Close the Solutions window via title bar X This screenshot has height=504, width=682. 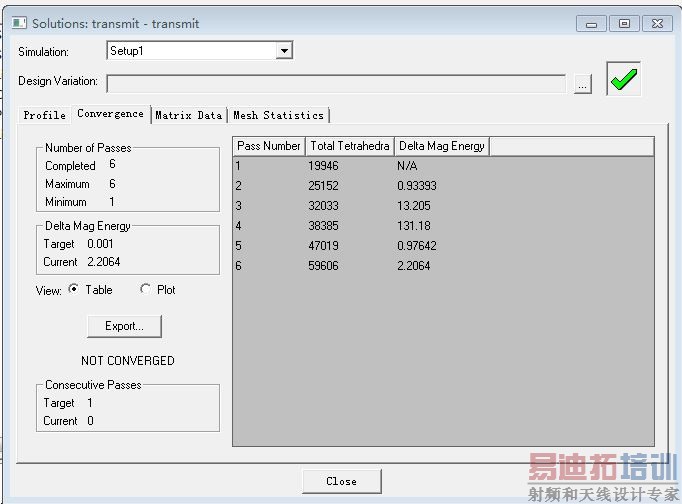tap(657, 23)
